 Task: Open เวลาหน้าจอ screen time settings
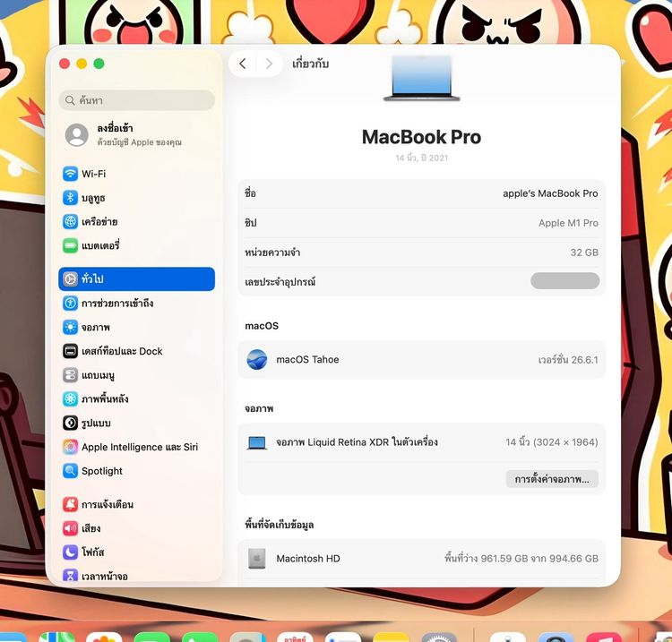click(x=136, y=576)
